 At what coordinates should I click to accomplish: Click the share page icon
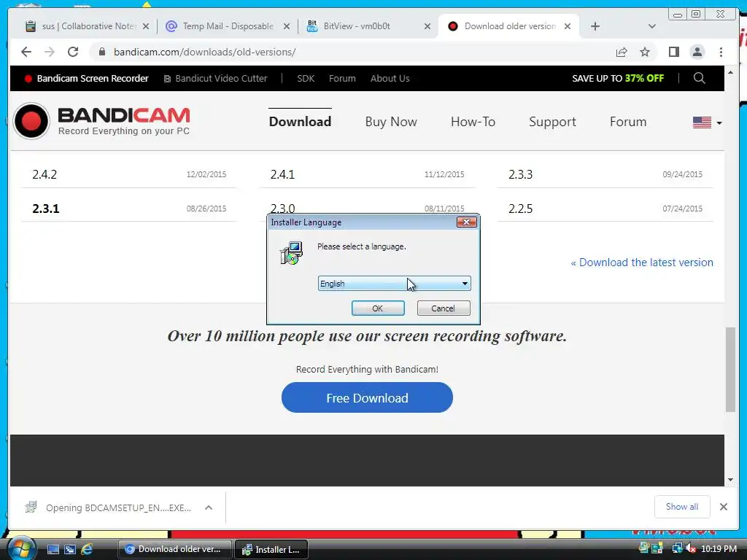pyautogui.click(x=622, y=52)
